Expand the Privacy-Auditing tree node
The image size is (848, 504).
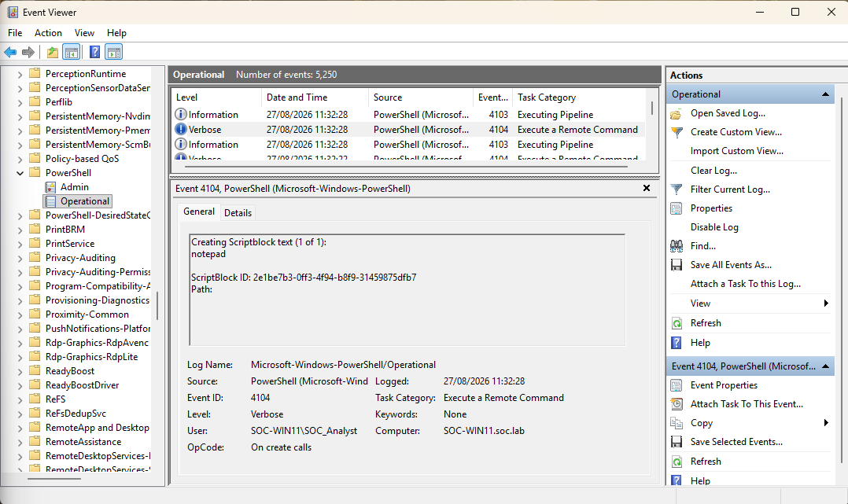pos(20,258)
